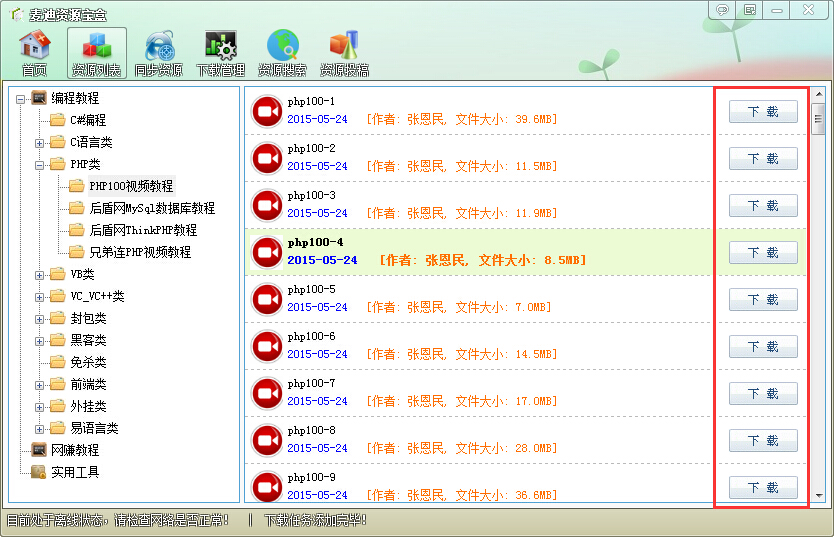Image resolution: width=834 pixels, height=537 pixels.
Task: Select the 兄弟连PHP视频教程 label
Action: 140,251
